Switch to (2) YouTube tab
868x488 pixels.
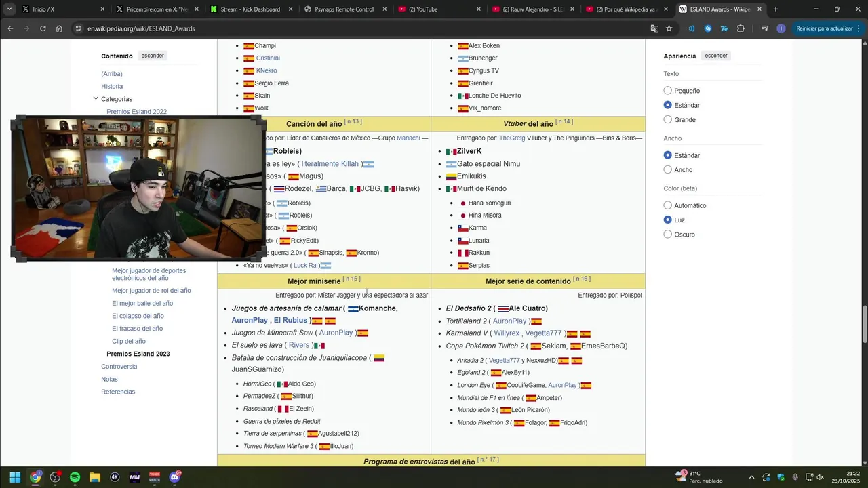coord(439,9)
